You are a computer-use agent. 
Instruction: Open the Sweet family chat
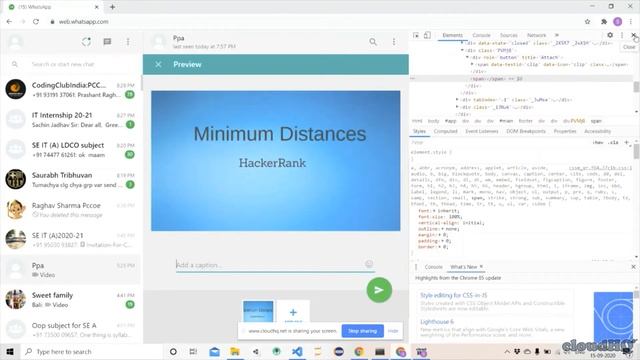(70, 300)
